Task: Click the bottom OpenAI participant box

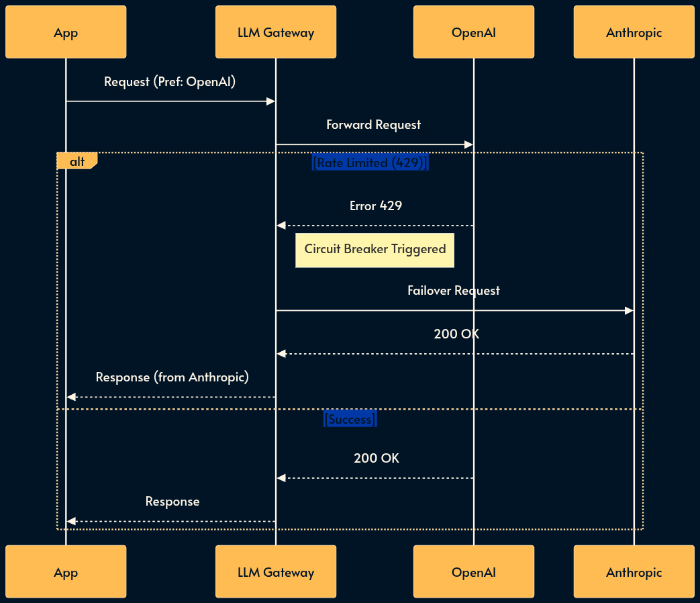Action: coord(474,571)
